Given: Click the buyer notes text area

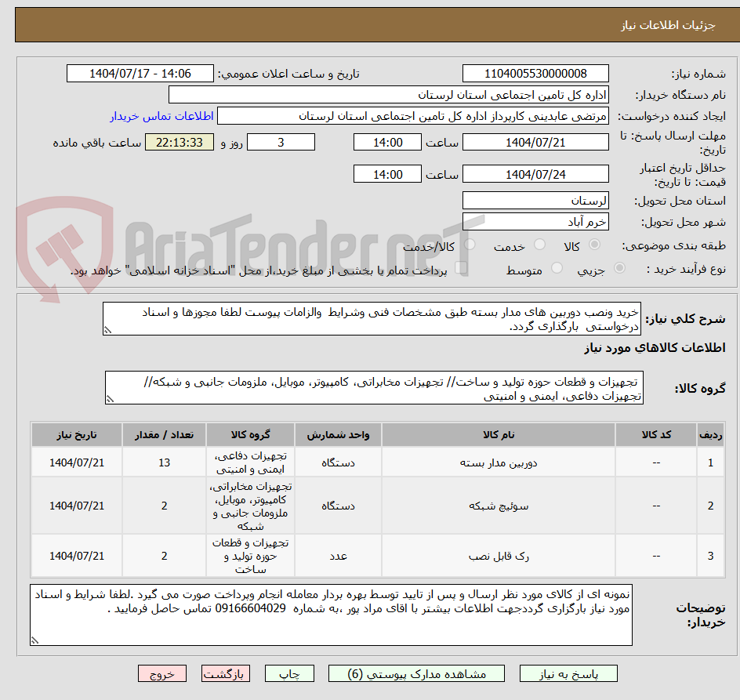Looking at the screenshot, I should click(331, 615).
